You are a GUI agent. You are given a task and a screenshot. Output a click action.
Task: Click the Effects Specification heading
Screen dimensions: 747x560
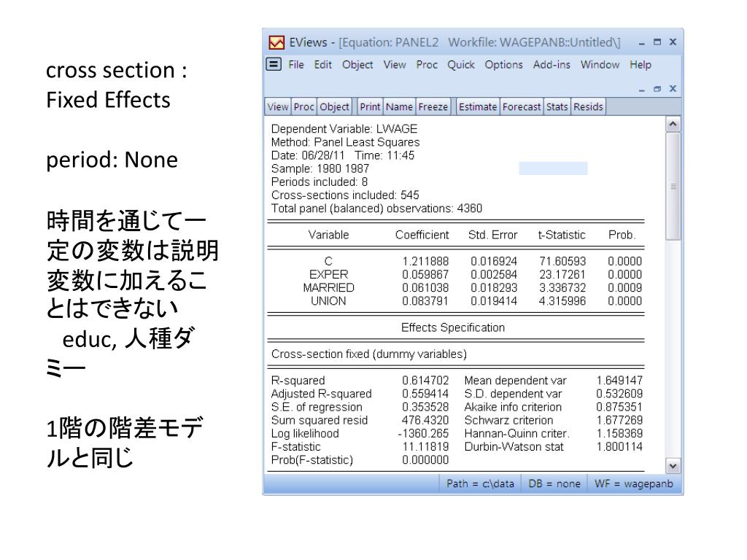click(452, 327)
